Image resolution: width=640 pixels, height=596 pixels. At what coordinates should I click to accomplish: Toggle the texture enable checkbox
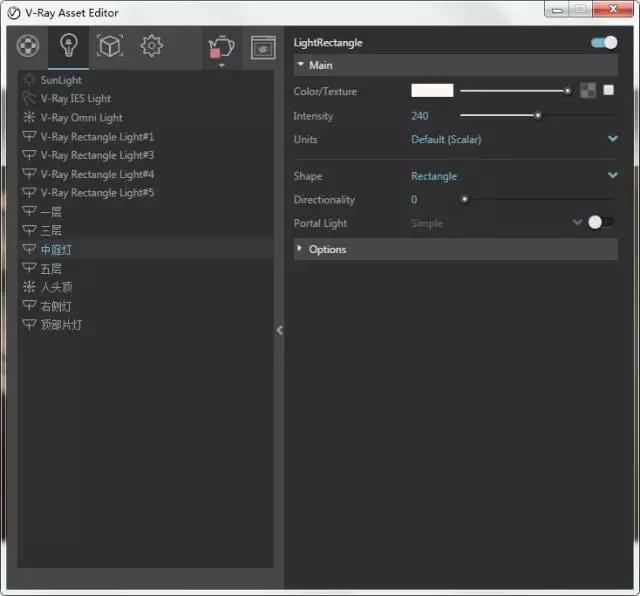(x=609, y=90)
